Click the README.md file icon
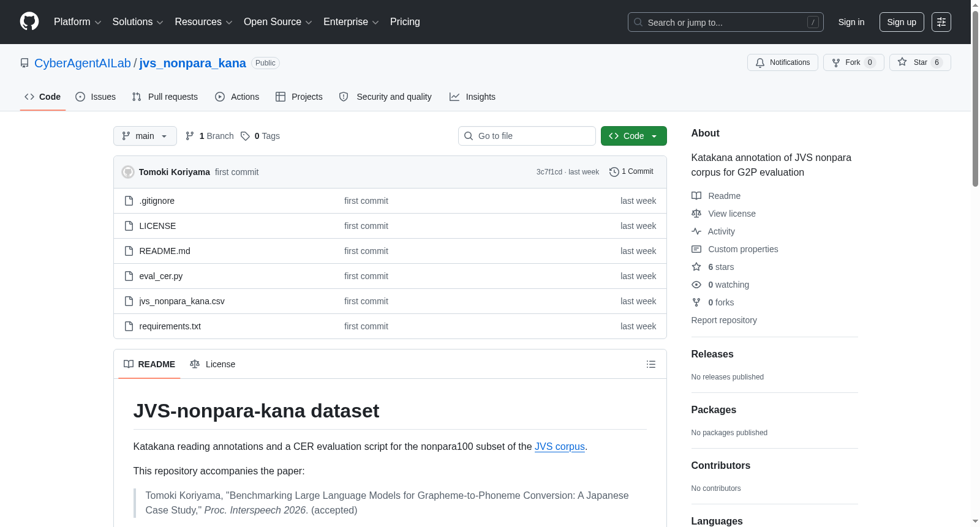 coord(129,251)
